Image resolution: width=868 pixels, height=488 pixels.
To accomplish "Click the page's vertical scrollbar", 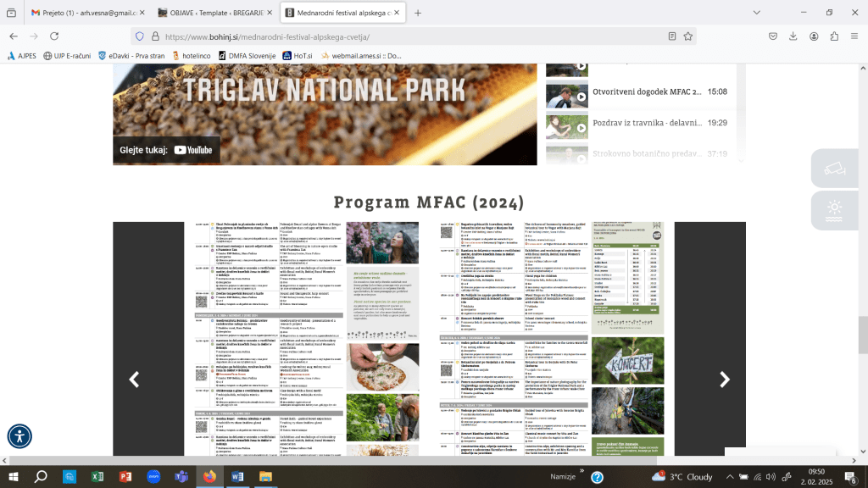I will tap(863, 330).
